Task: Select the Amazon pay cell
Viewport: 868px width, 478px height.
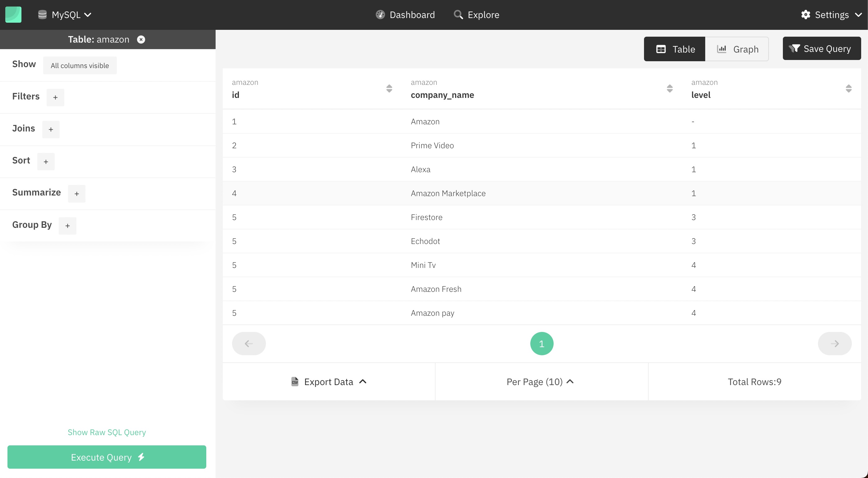Action: click(433, 313)
